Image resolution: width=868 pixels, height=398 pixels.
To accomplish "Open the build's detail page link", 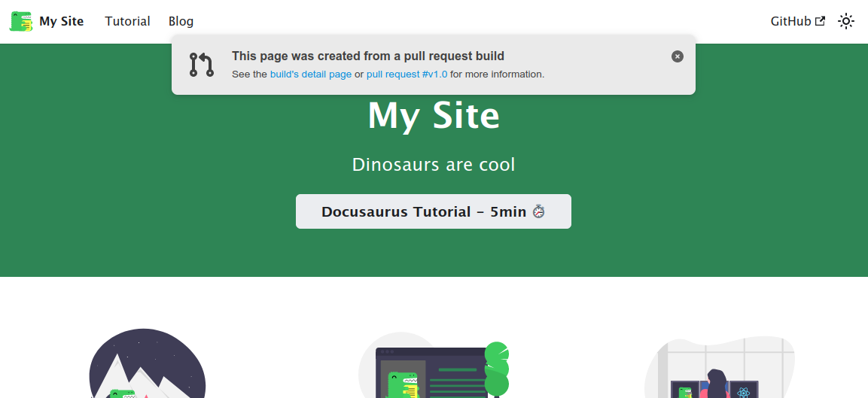I will 311,74.
